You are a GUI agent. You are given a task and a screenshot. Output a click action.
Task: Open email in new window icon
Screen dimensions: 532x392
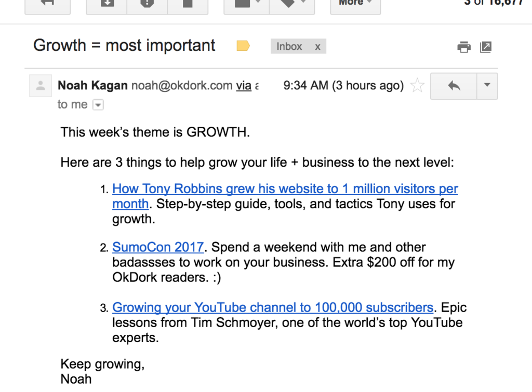click(486, 47)
